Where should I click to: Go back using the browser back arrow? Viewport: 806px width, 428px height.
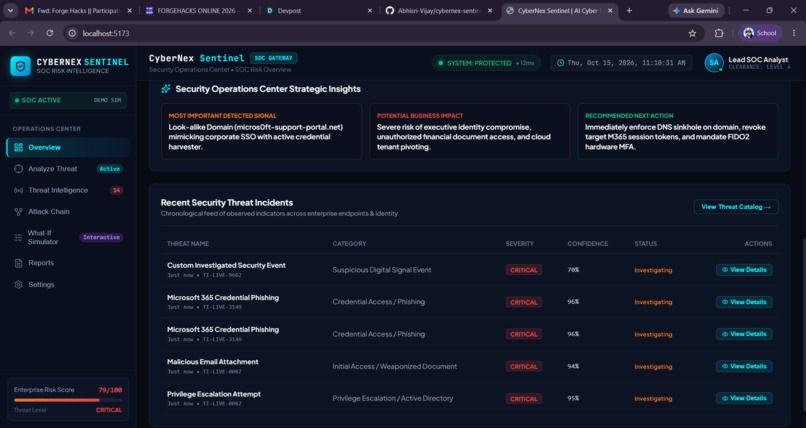pos(12,33)
